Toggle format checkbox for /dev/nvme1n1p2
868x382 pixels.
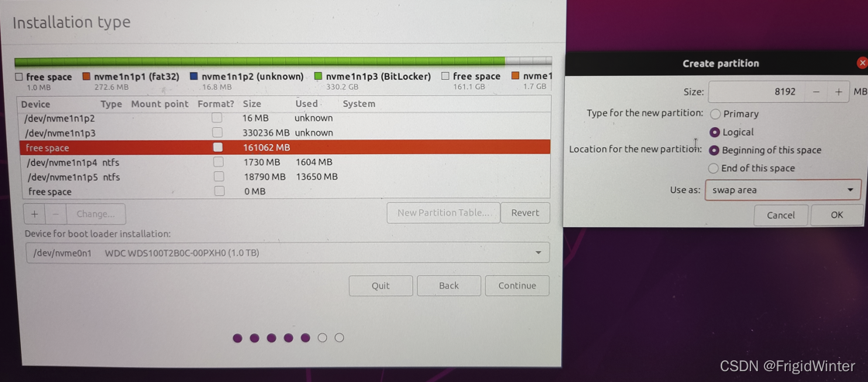click(x=217, y=118)
